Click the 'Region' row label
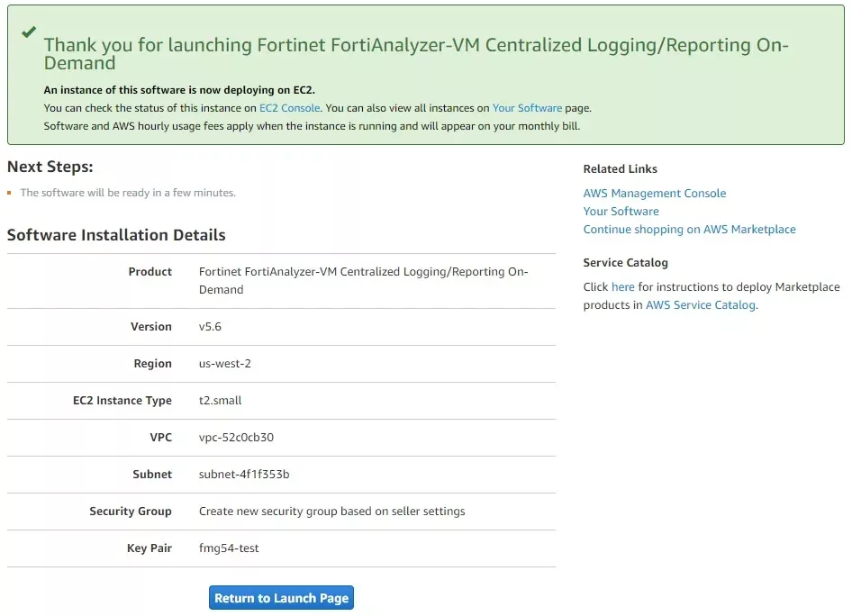852x616 pixels. [153, 364]
